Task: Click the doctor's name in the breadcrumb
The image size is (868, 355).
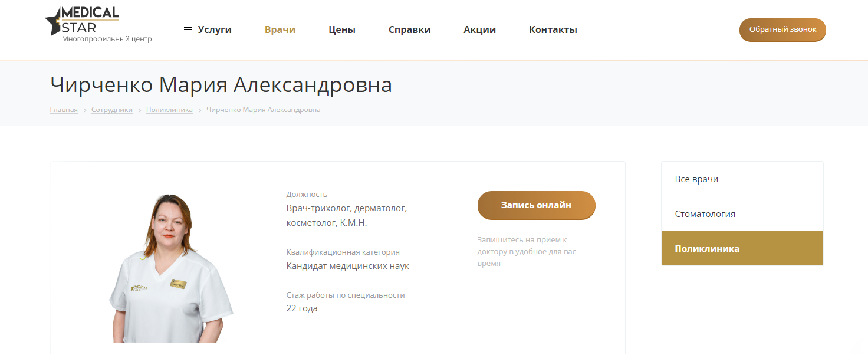Action: pos(263,110)
